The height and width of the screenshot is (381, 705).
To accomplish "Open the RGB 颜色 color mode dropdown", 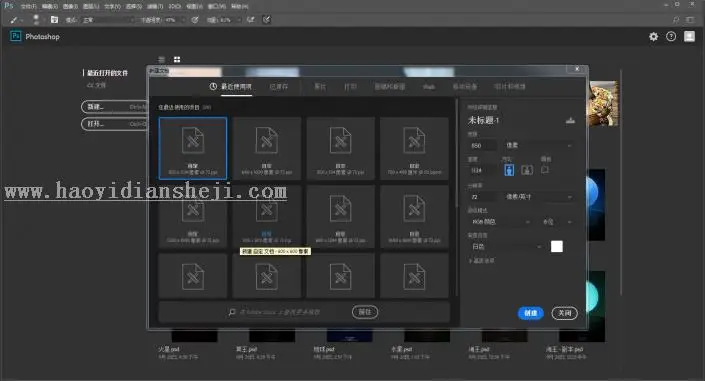I will (500, 222).
